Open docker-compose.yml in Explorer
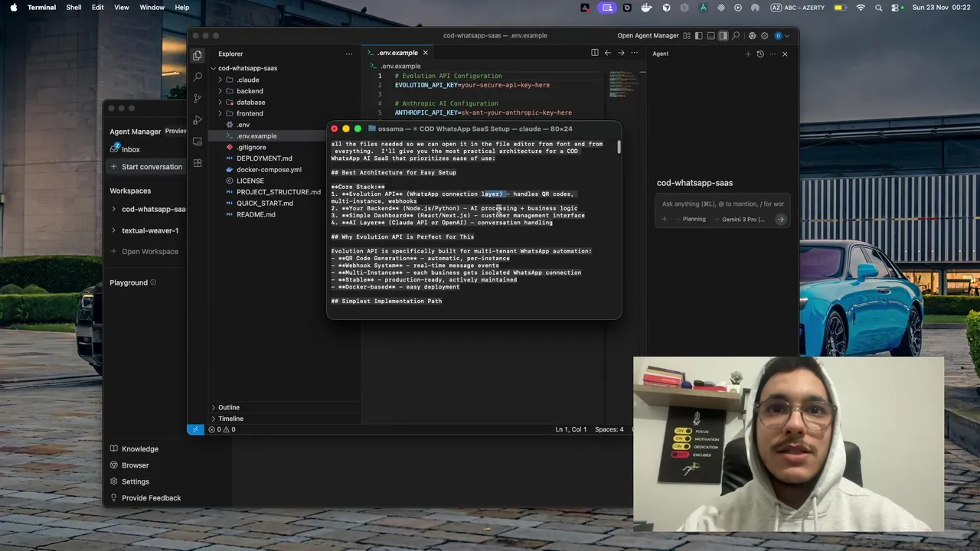Viewport: 980px width, 551px height. click(269, 170)
